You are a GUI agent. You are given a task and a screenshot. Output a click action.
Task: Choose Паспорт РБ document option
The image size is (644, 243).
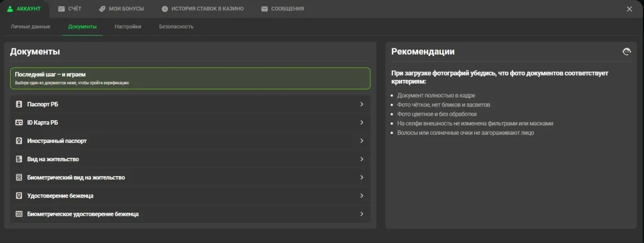tap(190, 105)
